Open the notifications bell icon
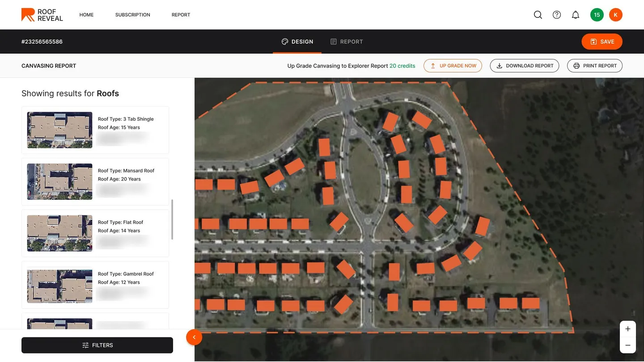This screenshot has height=362, width=644. [x=576, y=15]
